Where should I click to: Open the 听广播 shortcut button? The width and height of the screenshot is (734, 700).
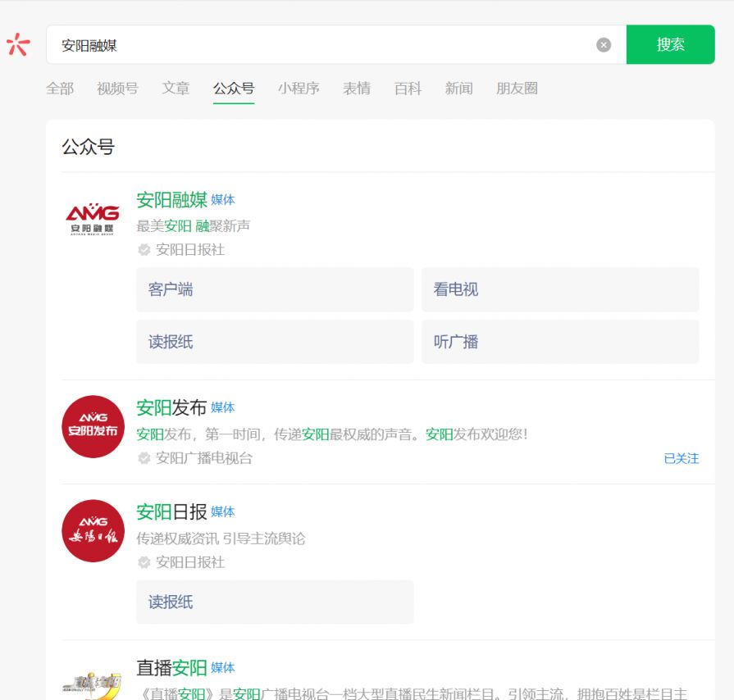560,342
